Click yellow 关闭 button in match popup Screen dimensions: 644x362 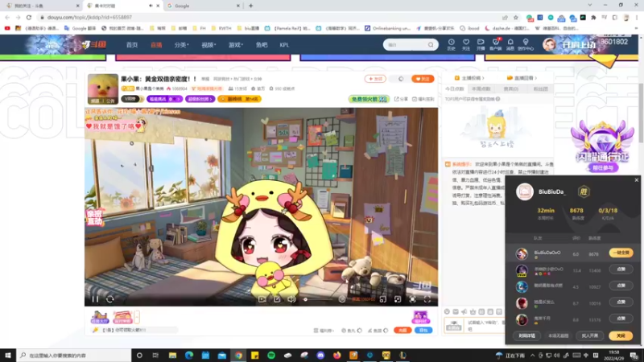click(621, 335)
